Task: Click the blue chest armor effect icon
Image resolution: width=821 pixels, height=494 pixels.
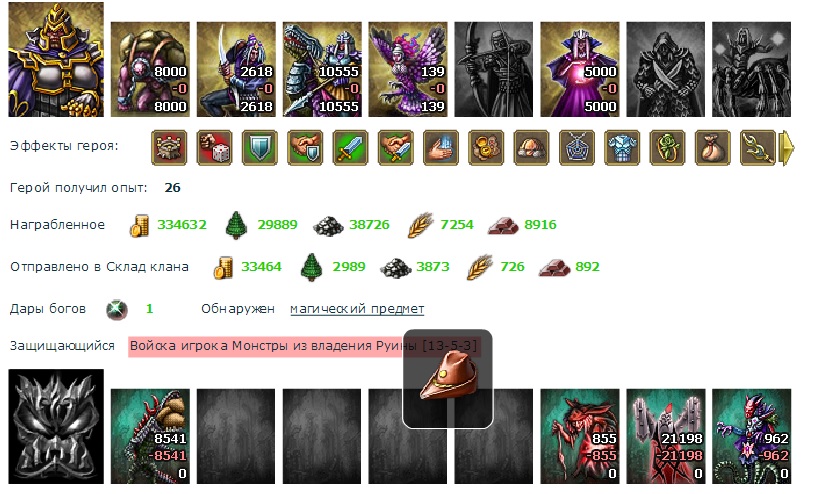Action: tap(622, 148)
